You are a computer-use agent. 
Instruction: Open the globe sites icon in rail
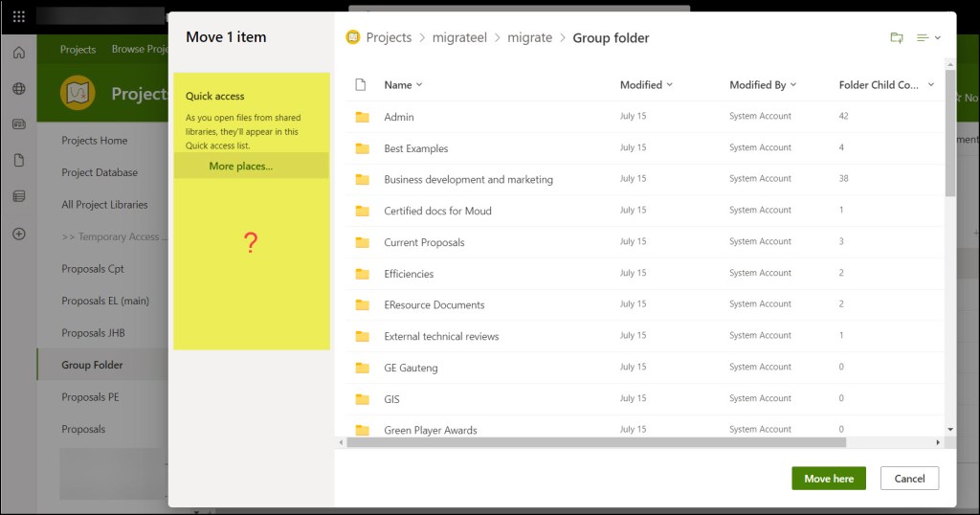pos(18,88)
